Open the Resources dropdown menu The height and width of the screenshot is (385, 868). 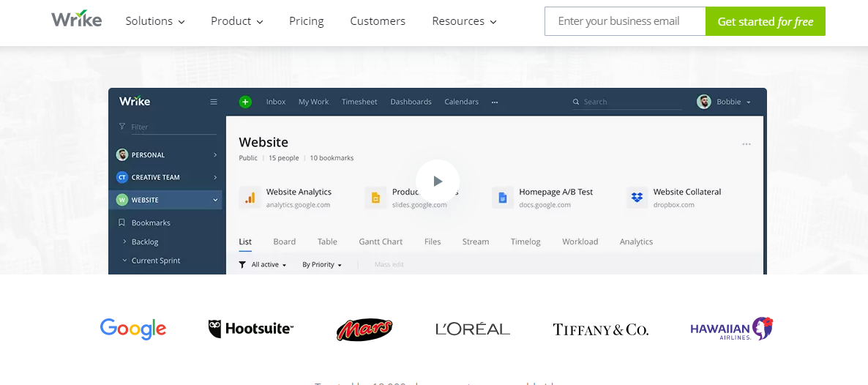pyautogui.click(x=465, y=21)
